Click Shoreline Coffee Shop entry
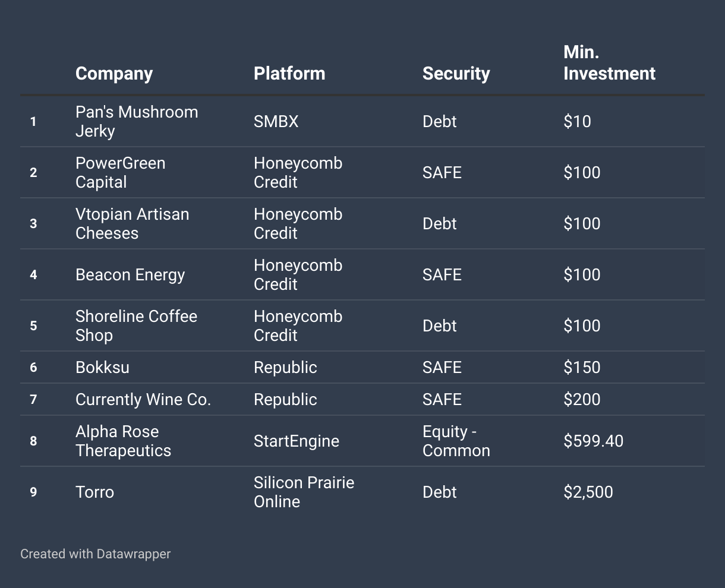725x588 pixels. pos(136,325)
